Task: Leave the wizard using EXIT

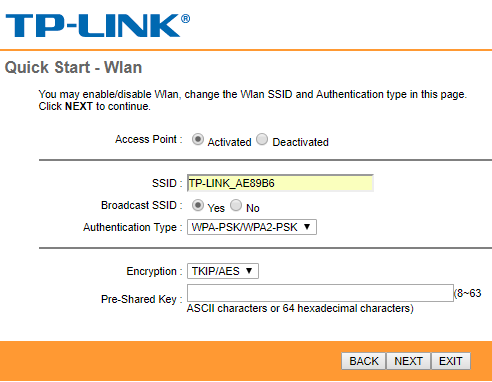Action: click(451, 361)
